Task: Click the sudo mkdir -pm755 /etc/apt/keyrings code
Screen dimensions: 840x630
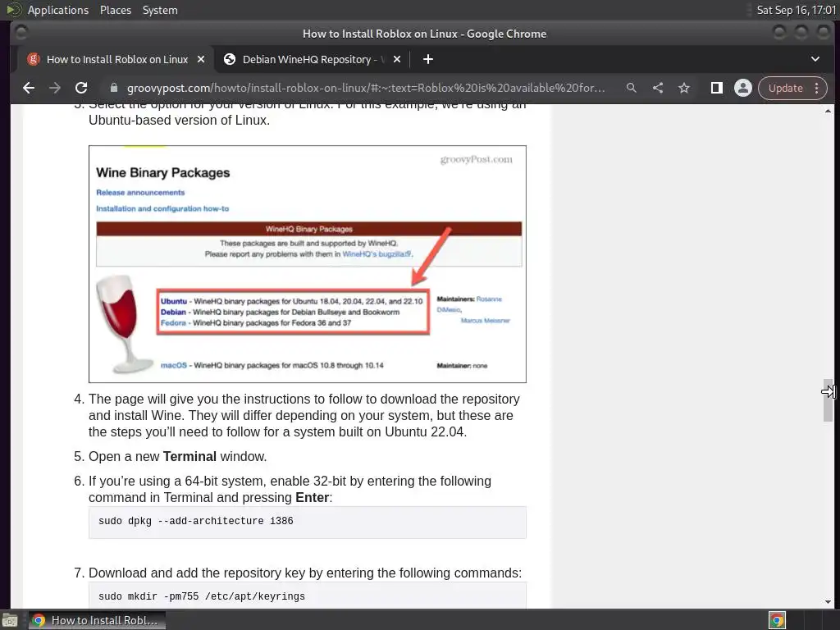Action: 202,596
